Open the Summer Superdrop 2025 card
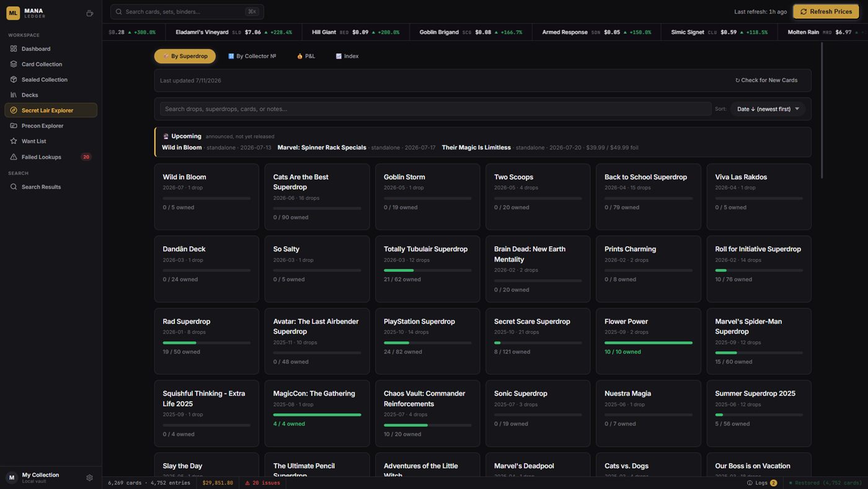 click(x=759, y=413)
